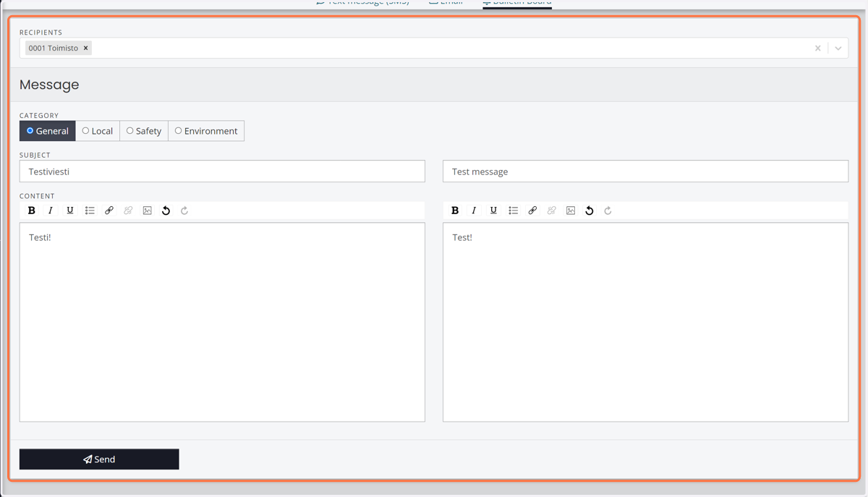Viewport: 868px width, 497px height.
Task: Toggle italic in left content editor toolbar
Action: [51, 211]
